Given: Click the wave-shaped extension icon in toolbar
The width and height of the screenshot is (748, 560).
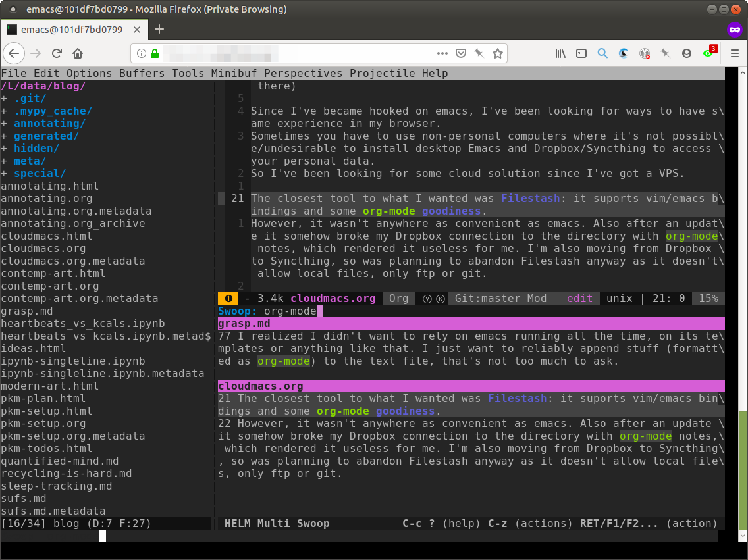Looking at the screenshot, I should [x=624, y=53].
